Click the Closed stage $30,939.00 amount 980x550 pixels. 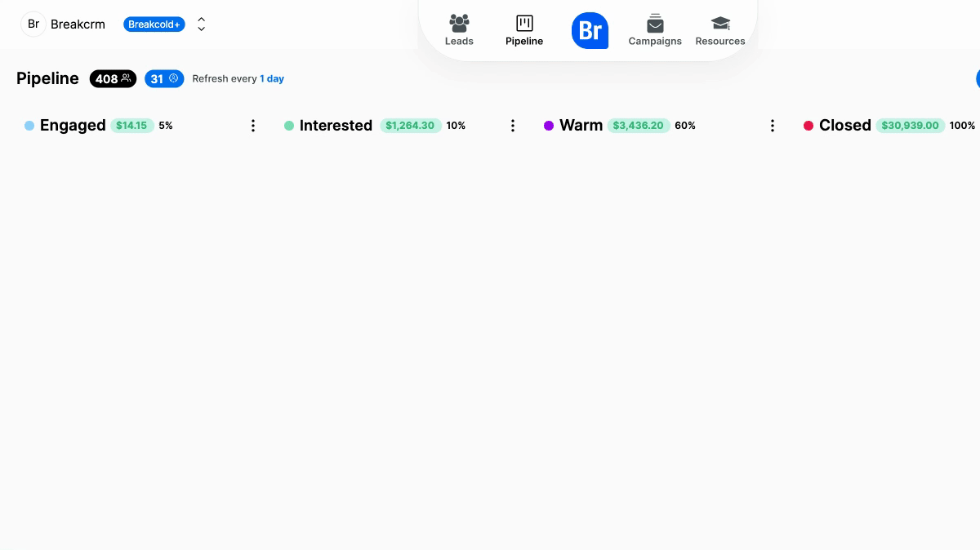pos(911,126)
